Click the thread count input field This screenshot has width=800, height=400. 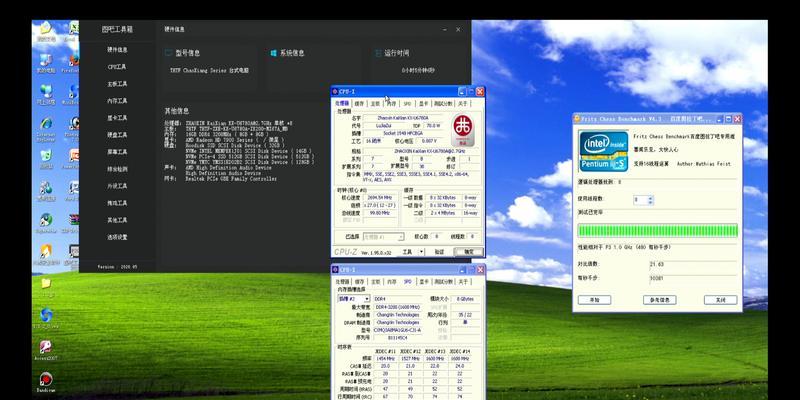tap(640, 200)
